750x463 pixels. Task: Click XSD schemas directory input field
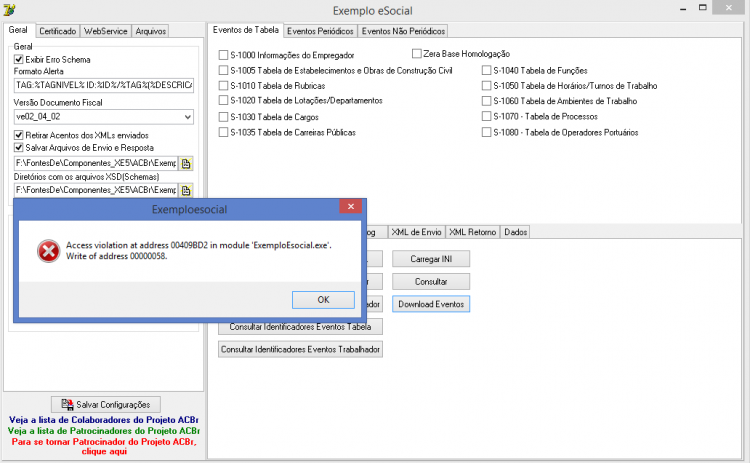point(96,190)
